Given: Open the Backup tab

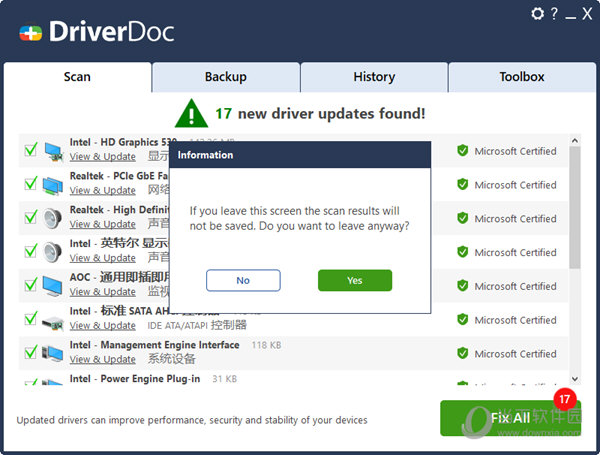Looking at the screenshot, I should 226,77.
